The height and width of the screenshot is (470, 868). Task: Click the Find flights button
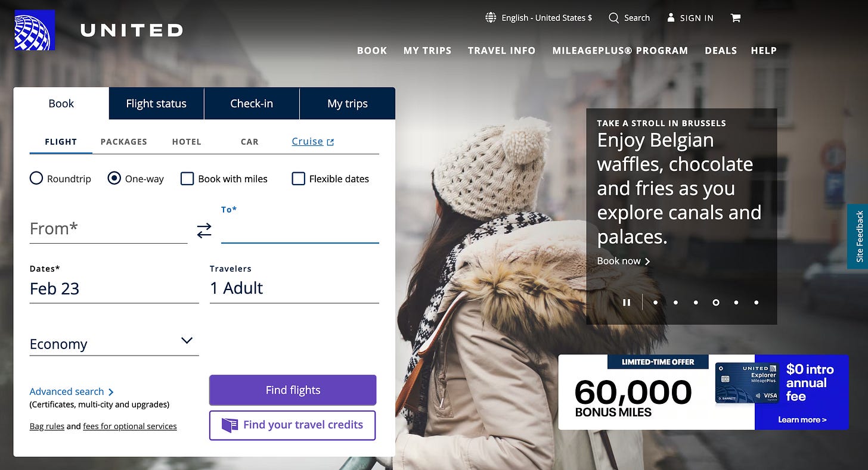(x=293, y=390)
